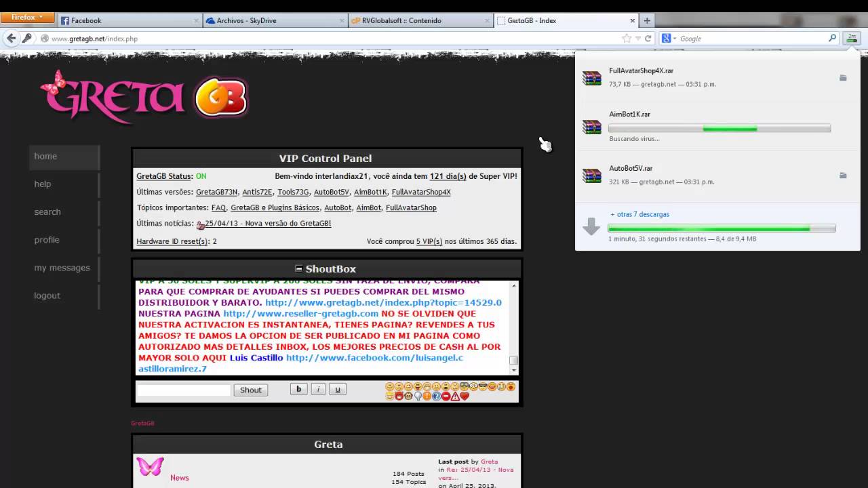
Task: Click the overall downloads progress bar
Action: point(722,228)
